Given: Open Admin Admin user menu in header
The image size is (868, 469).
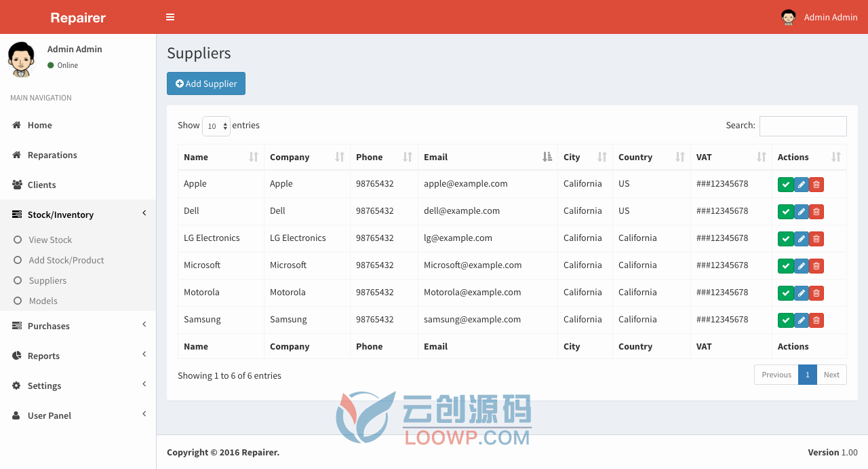Looking at the screenshot, I should 819,17.
